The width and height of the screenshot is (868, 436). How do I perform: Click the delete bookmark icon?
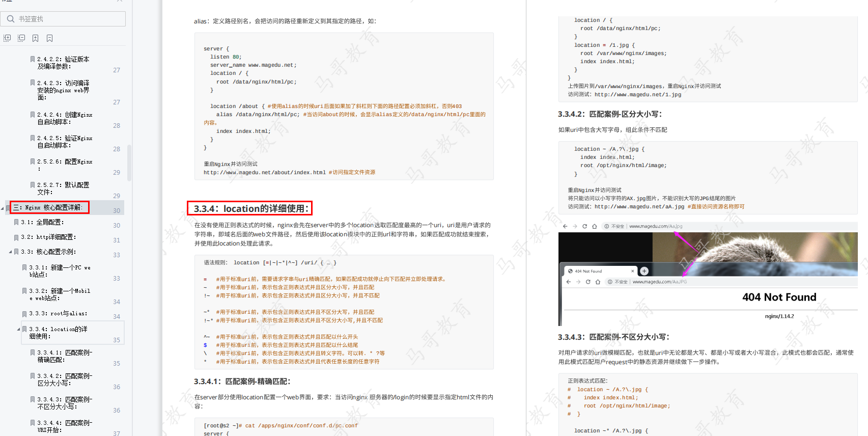tap(49, 38)
